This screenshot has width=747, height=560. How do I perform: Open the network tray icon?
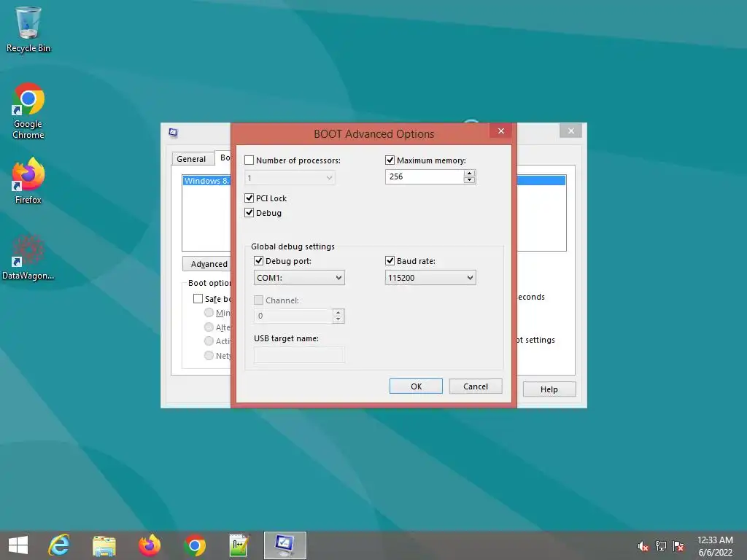pos(661,546)
